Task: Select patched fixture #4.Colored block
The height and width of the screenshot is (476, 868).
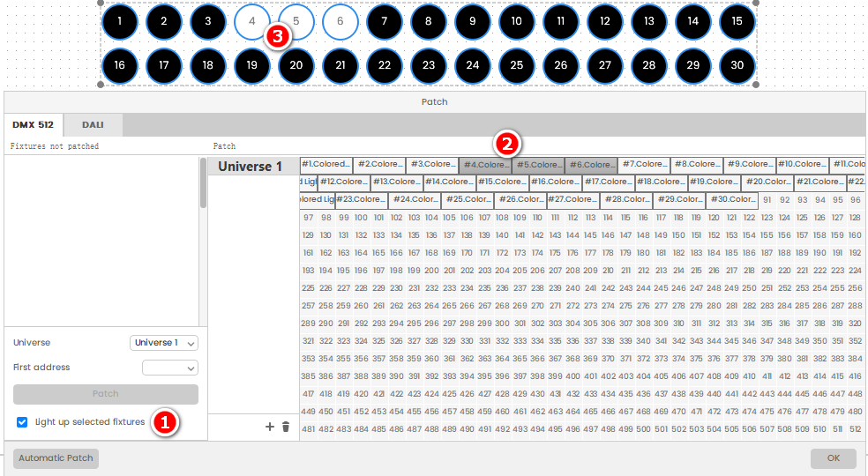Action: coord(485,165)
